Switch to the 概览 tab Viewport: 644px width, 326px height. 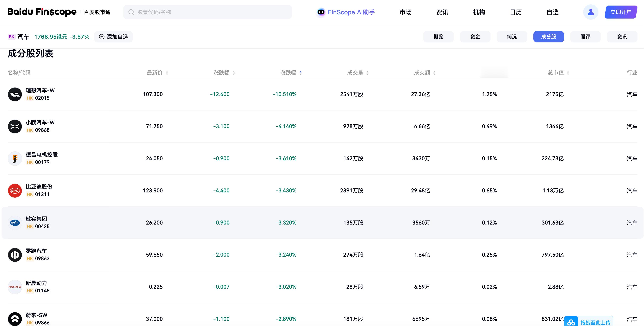coord(438,37)
